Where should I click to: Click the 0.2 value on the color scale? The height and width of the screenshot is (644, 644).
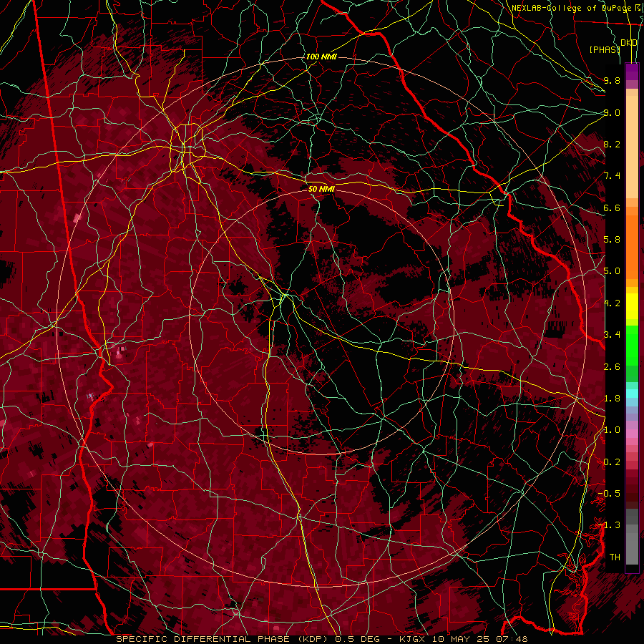pyautogui.click(x=612, y=462)
